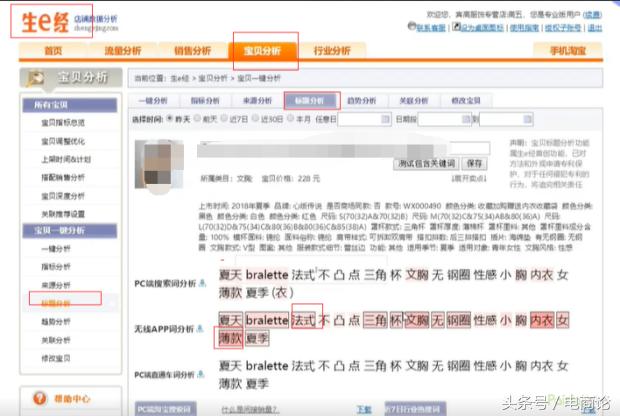Click the 退出 logout link

click(595, 28)
